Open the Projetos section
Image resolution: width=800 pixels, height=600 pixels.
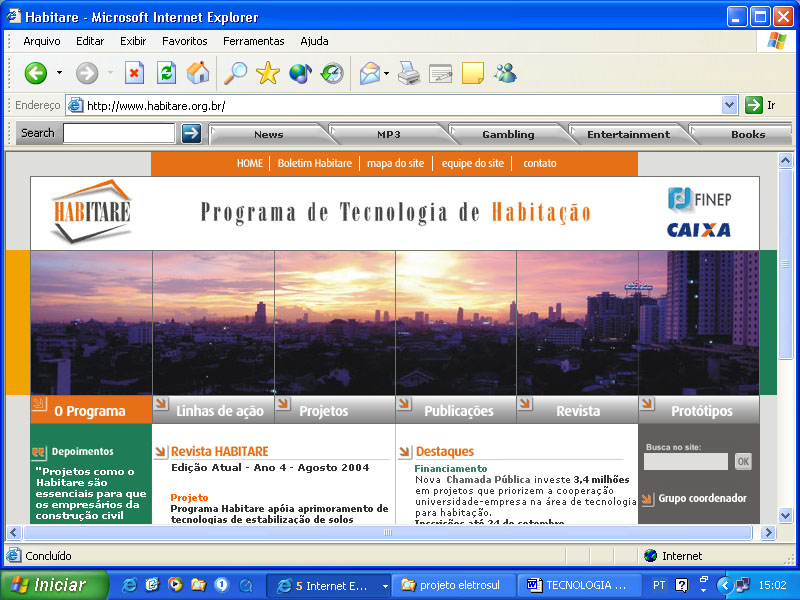coord(335,410)
